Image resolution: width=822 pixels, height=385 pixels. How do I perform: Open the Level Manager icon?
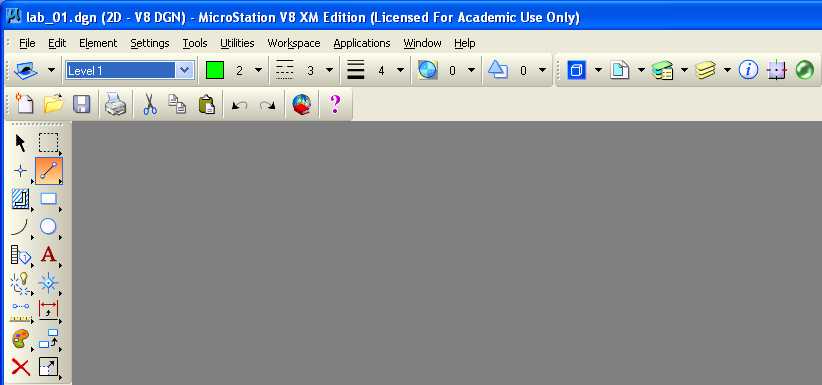(662, 70)
